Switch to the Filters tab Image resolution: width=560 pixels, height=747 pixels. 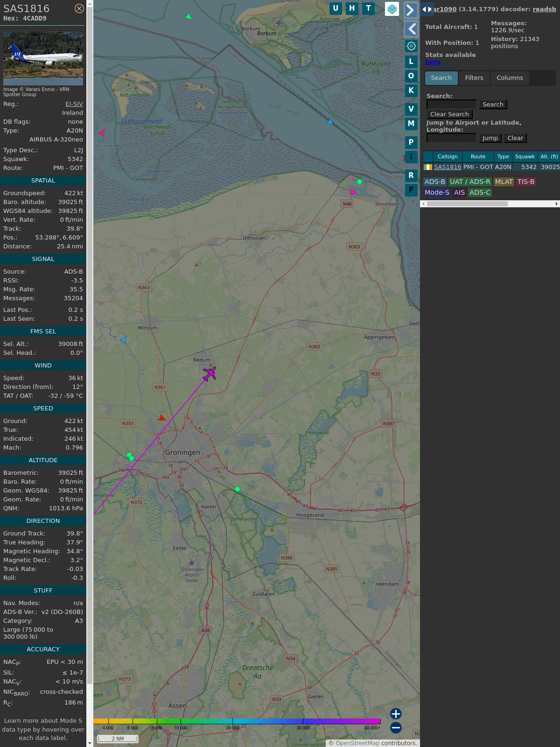tap(474, 78)
